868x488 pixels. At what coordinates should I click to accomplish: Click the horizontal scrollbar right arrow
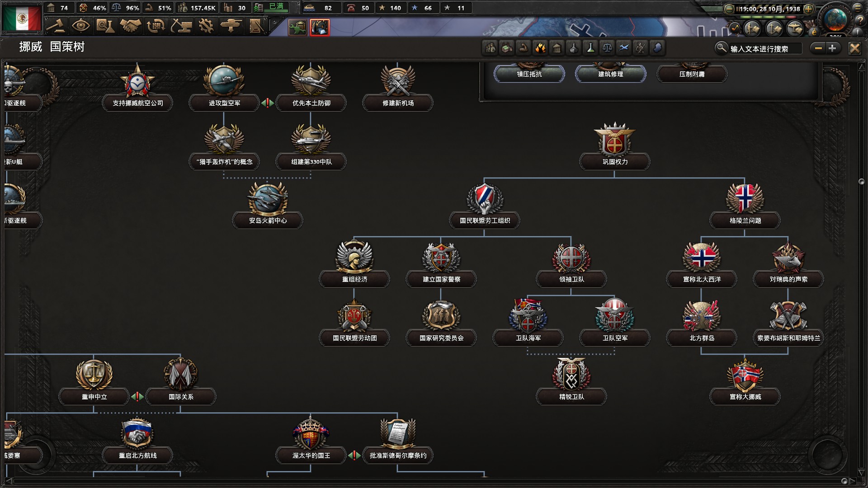853,481
